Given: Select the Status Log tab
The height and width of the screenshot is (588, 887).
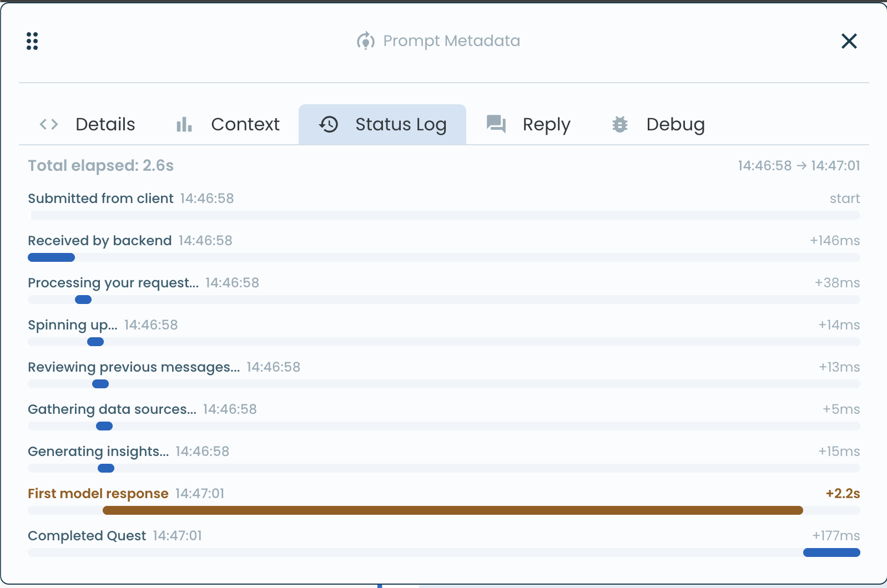Looking at the screenshot, I should coord(382,124).
